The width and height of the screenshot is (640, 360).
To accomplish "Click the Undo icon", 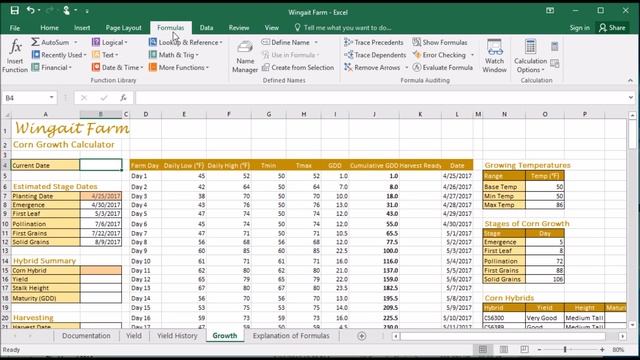I will [x=30, y=11].
